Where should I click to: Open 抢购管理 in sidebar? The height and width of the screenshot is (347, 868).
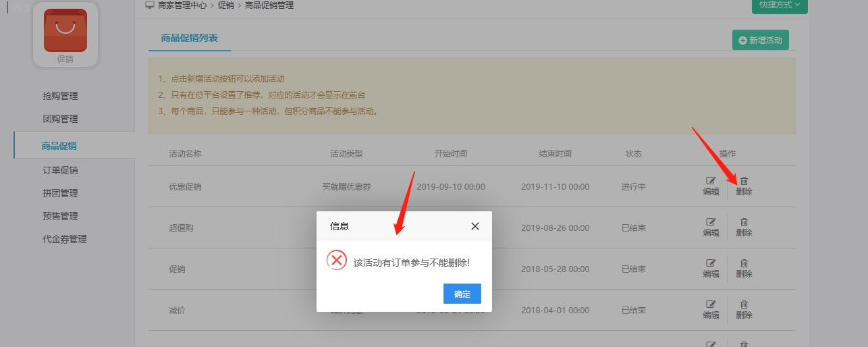pyautogui.click(x=60, y=96)
